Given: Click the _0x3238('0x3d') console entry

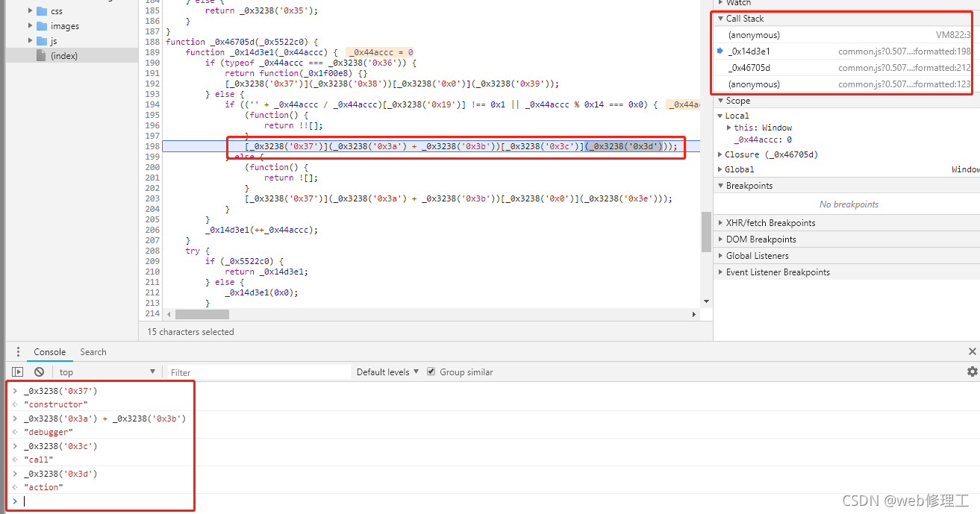Looking at the screenshot, I should tap(60, 474).
